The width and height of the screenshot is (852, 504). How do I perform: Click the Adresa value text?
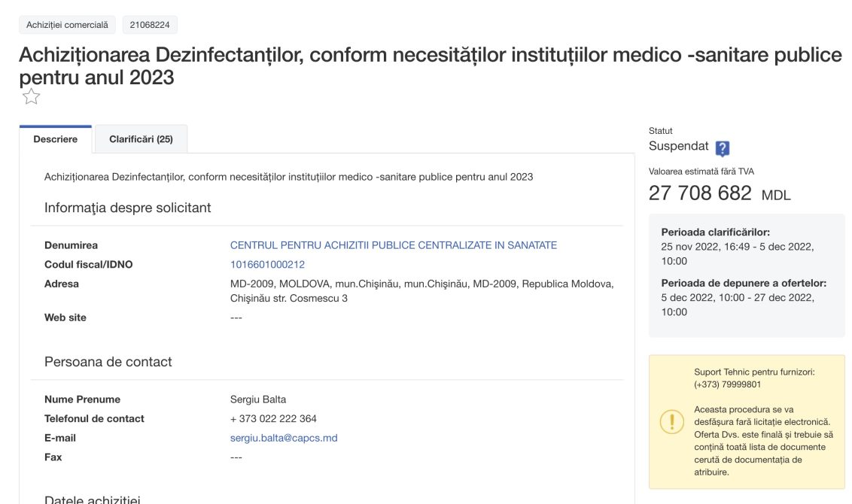tap(421, 291)
